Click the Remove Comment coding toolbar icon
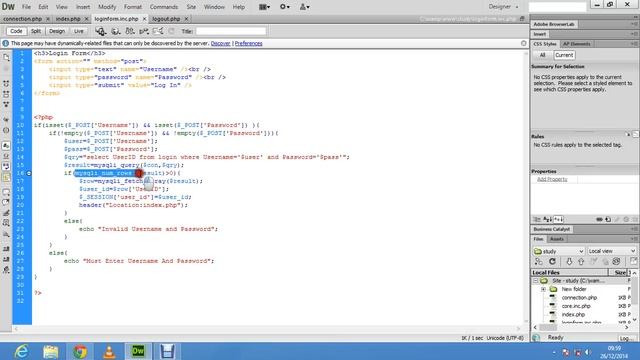Screen dimensions: 640x360 coord(6,202)
